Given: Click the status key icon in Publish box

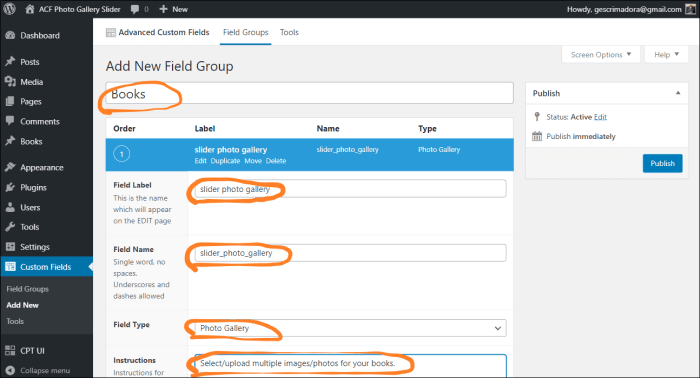Looking at the screenshot, I should pos(537,117).
